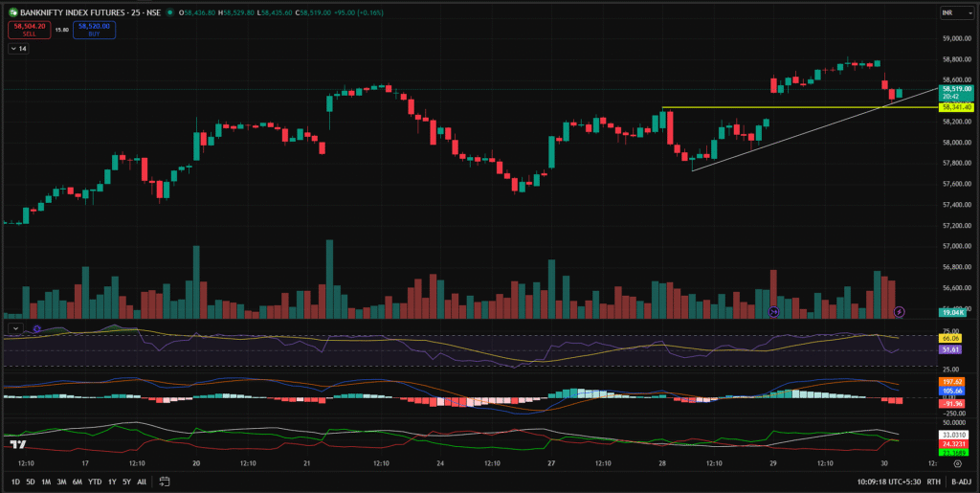The width and height of the screenshot is (980, 493).
Task: Select the All date range
Action: [x=142, y=482]
